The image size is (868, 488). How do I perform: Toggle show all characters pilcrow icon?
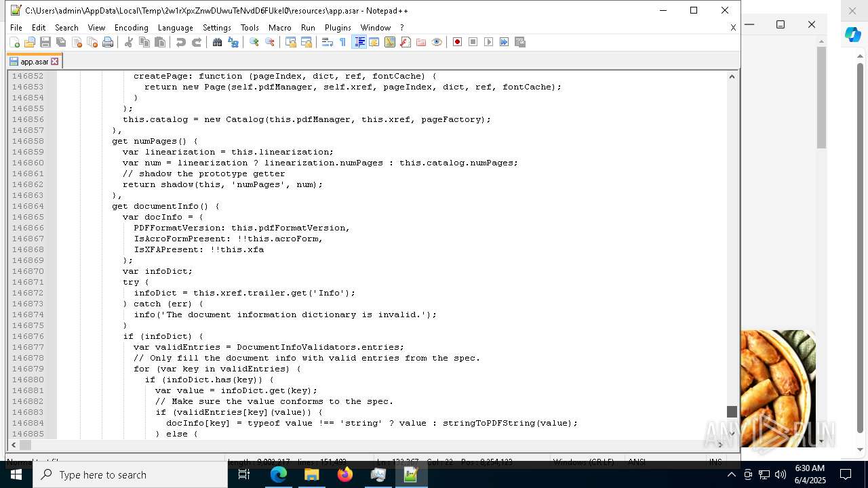pyautogui.click(x=342, y=42)
